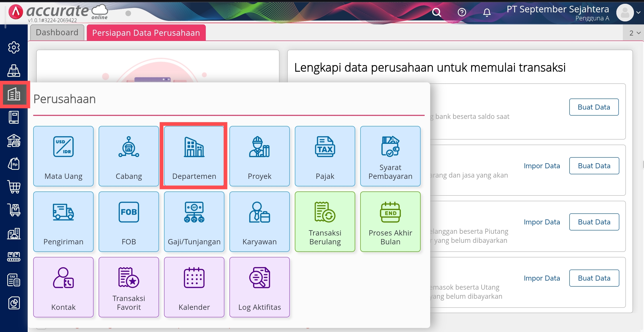
Task: Click the first Impor Data link
Action: pyautogui.click(x=542, y=166)
